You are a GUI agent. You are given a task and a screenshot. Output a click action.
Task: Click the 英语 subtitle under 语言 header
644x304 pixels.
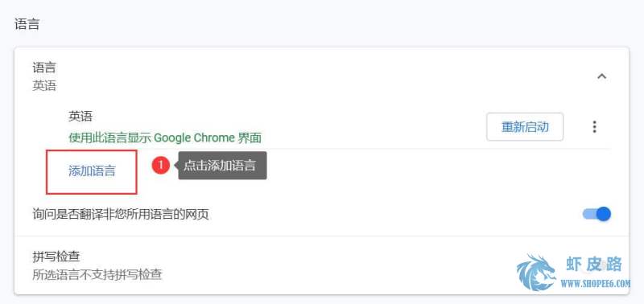(x=44, y=86)
